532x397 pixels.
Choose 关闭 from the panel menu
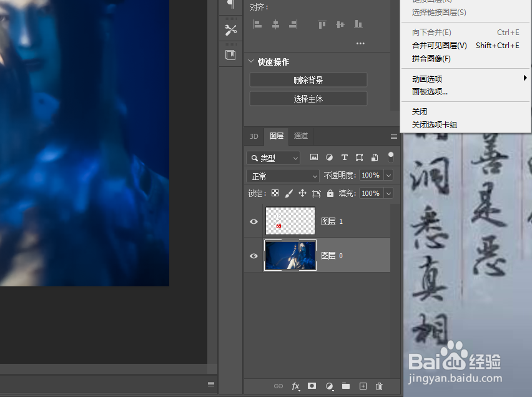click(x=466, y=112)
